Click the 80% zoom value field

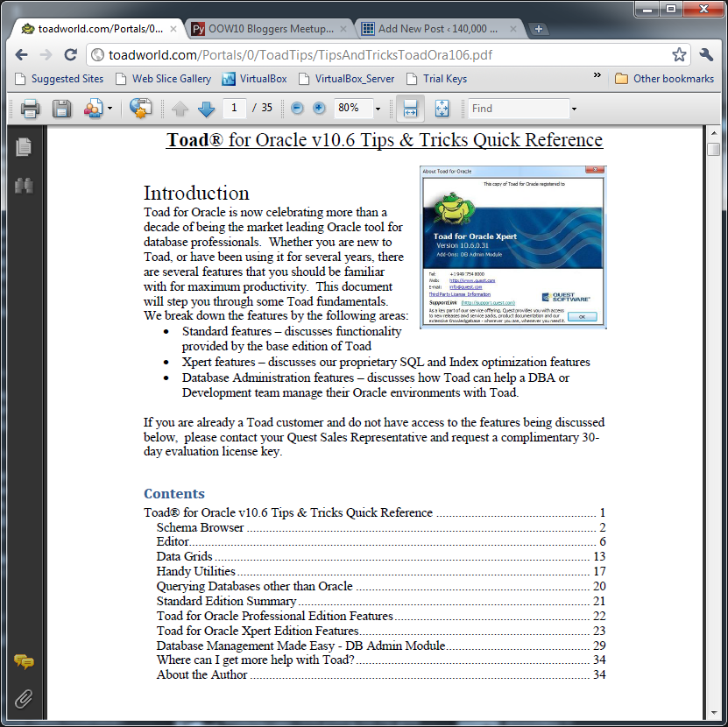pyautogui.click(x=353, y=108)
